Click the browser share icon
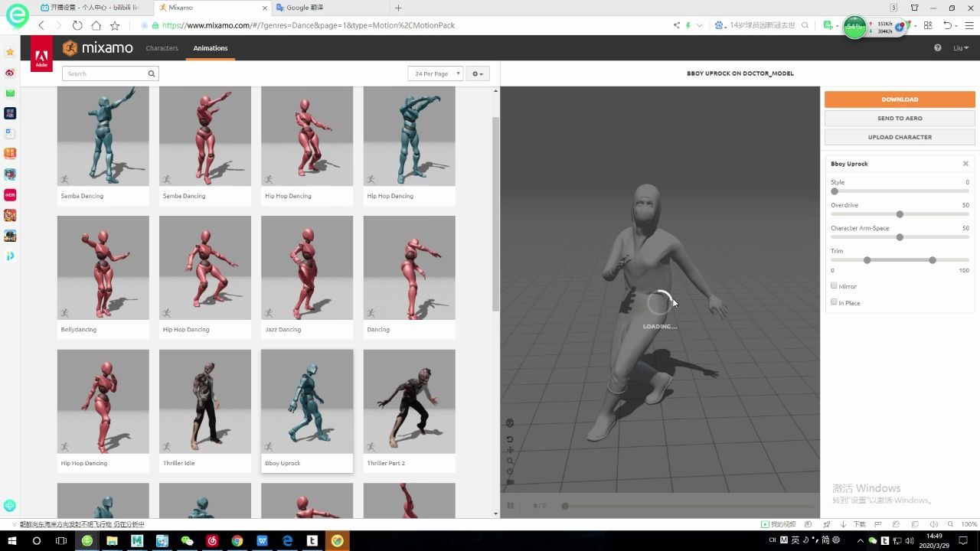Viewport: 980px width, 551px height. (x=676, y=25)
